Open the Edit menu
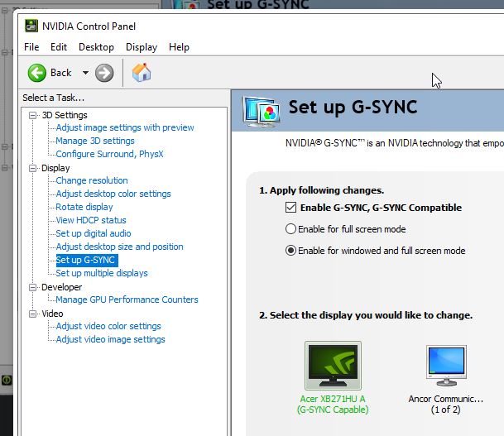 tap(59, 47)
